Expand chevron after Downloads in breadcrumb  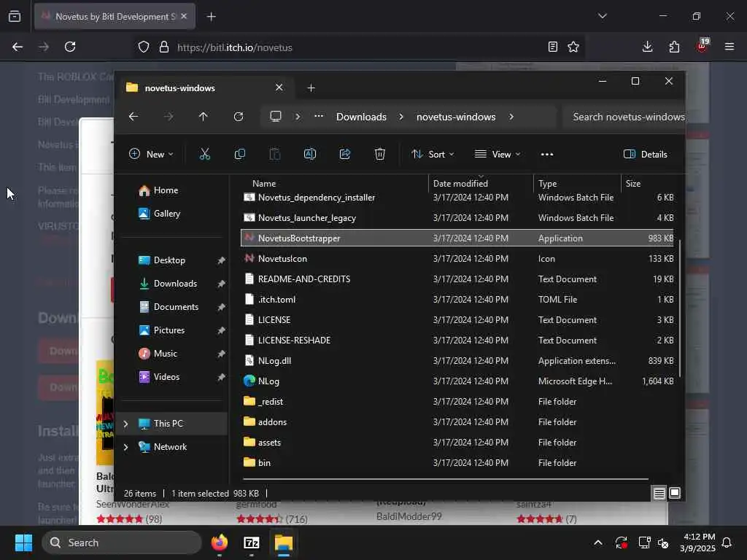[x=401, y=117]
